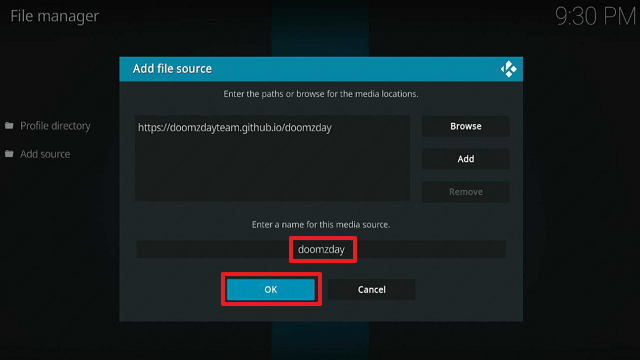
Task: Click the Add file source dialog title
Action: pos(172,69)
